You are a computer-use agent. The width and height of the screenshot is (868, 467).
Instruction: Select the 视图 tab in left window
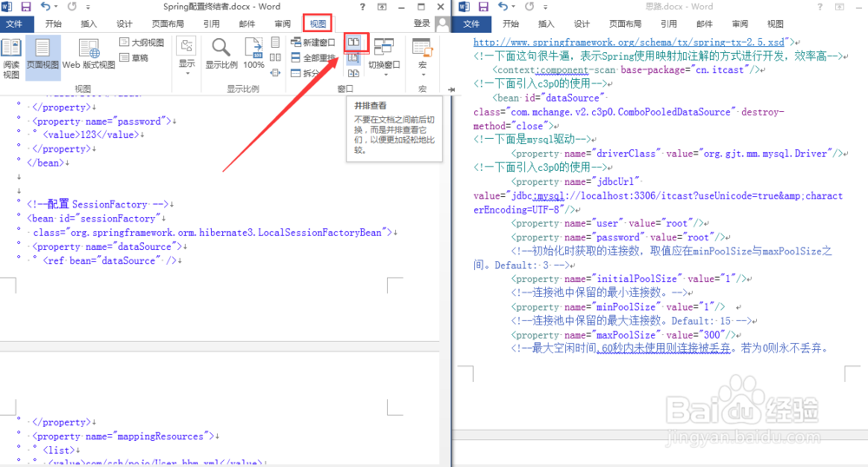coord(318,23)
